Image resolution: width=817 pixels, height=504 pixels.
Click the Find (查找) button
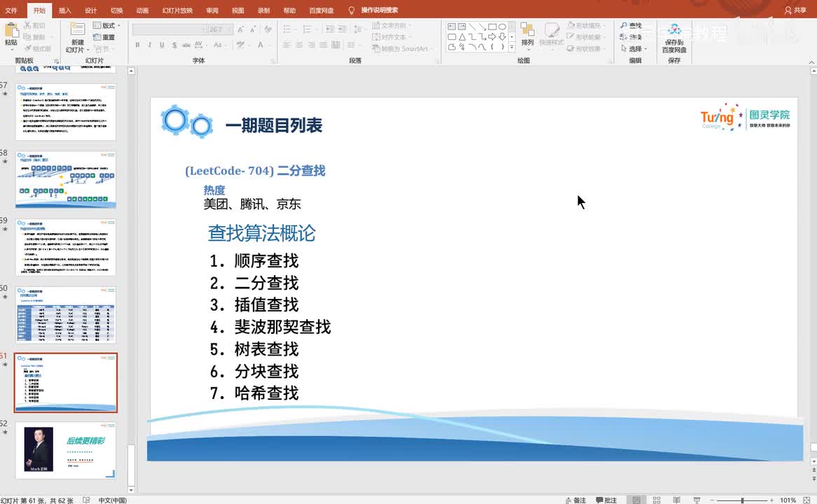click(631, 25)
